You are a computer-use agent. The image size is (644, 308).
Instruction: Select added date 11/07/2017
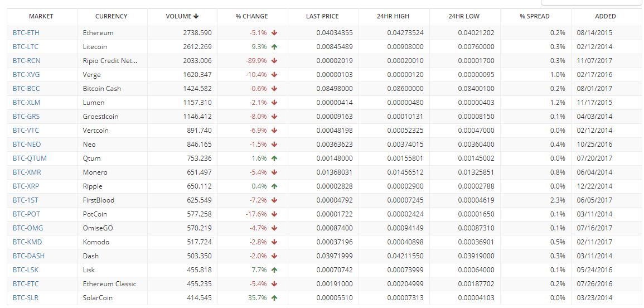(x=594, y=61)
